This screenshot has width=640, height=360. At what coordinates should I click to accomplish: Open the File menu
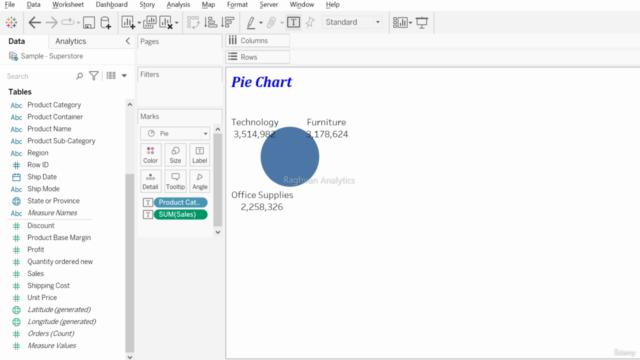click(10, 4)
